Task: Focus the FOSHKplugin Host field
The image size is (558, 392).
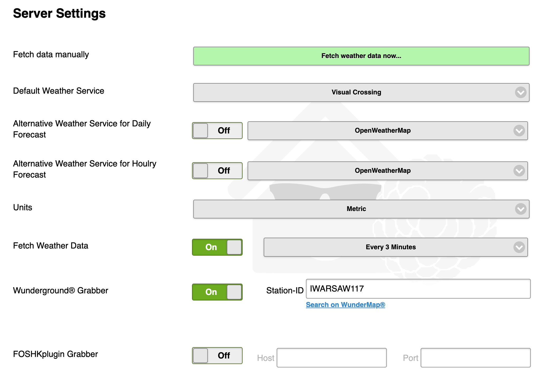Action: pyautogui.click(x=331, y=358)
